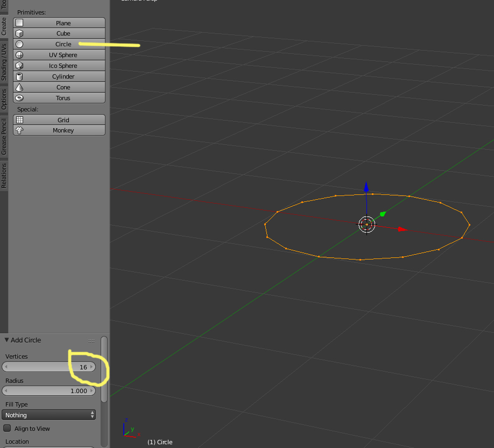Add a Cone mesh

pos(59,87)
